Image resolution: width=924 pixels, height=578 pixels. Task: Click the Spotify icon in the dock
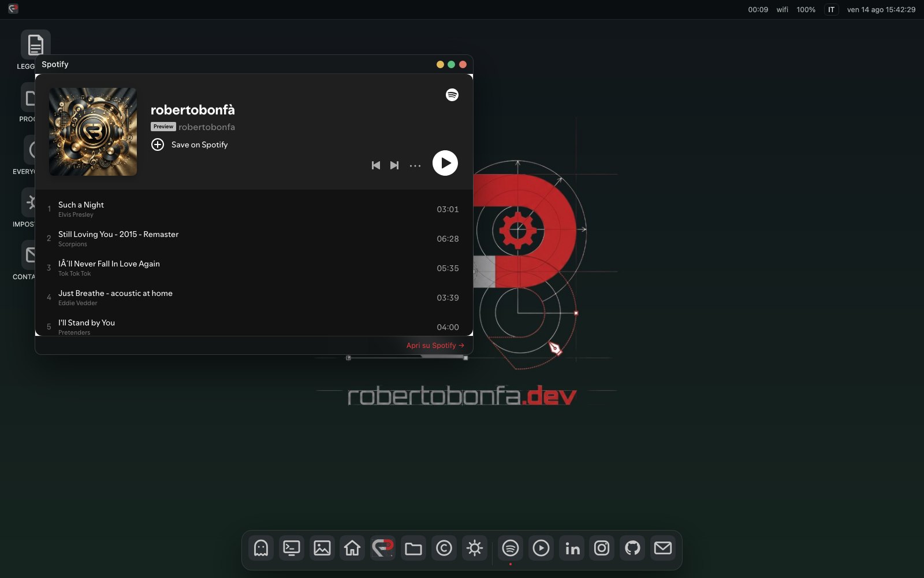(511, 548)
